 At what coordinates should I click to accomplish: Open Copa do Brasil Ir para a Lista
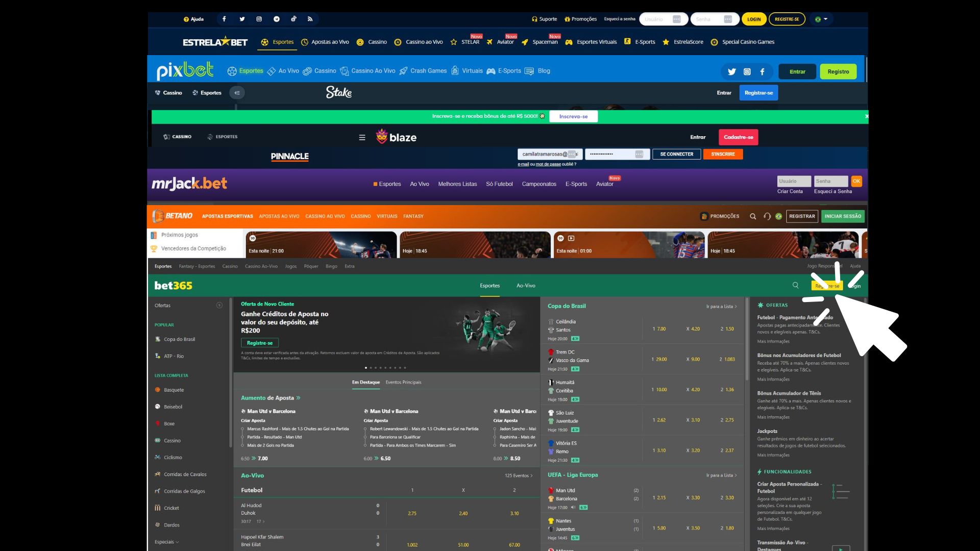tap(721, 307)
